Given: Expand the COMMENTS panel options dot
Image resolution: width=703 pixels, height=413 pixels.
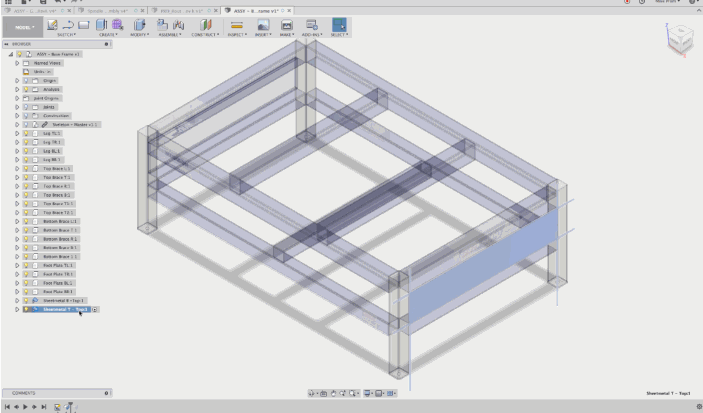Looking at the screenshot, I should point(106,393).
